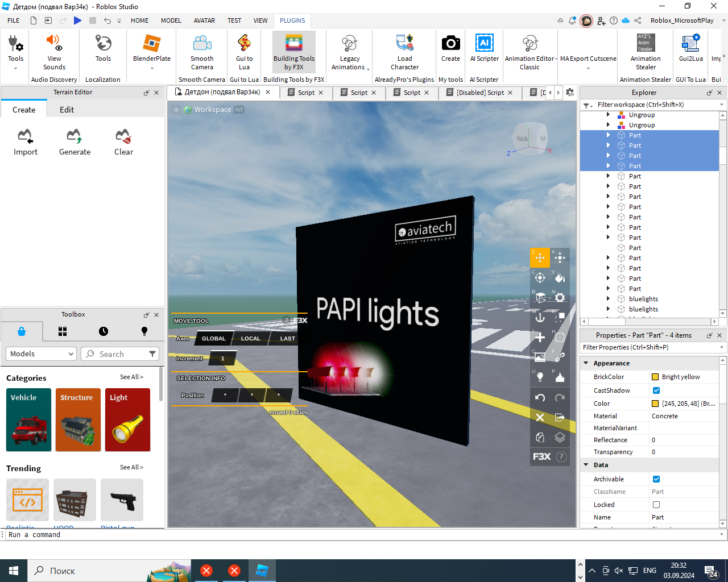
Task: Uncheck the Archivable property checkbox
Action: pyautogui.click(x=656, y=479)
